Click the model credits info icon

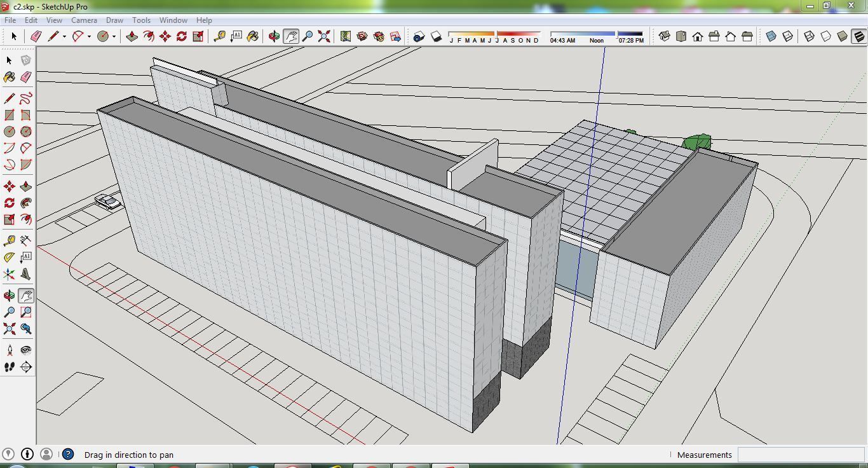tap(27, 454)
